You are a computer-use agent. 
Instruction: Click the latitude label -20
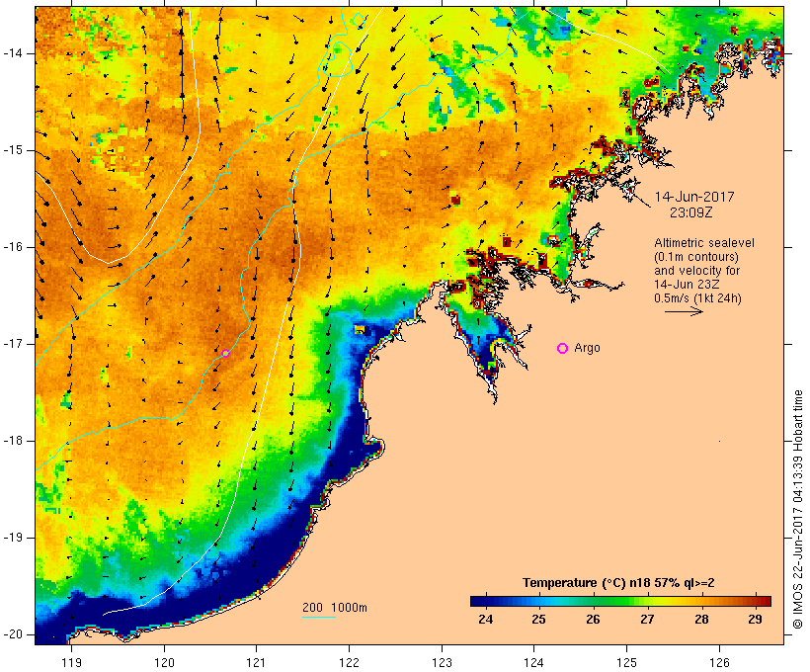(x=13, y=634)
